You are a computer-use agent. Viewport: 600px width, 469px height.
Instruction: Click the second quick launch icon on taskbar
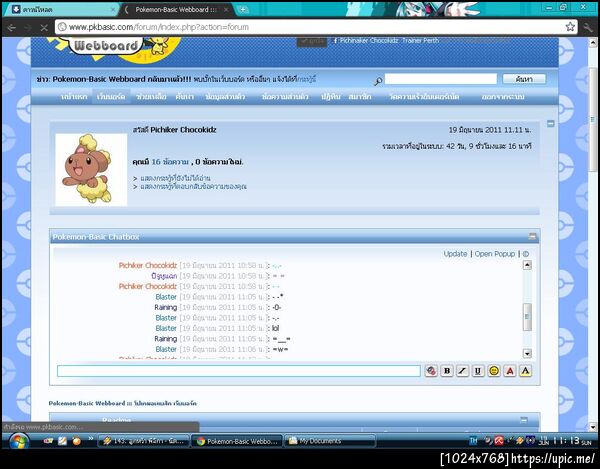point(62,441)
